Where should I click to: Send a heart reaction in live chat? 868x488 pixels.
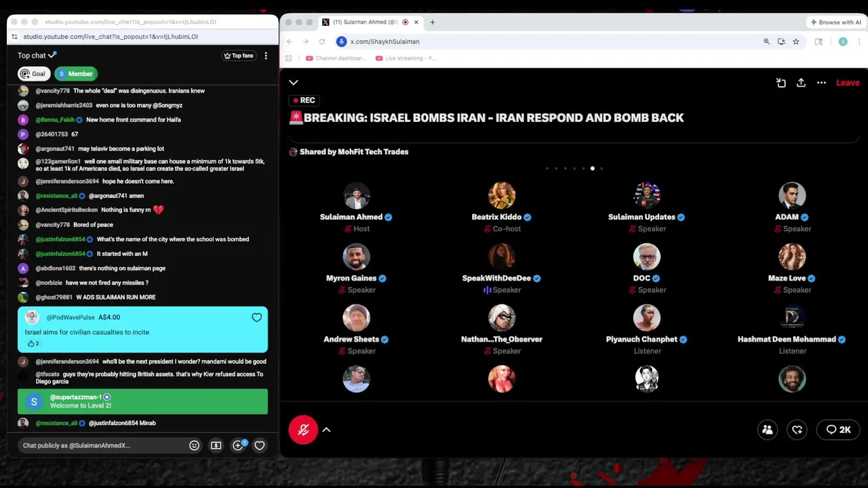click(x=259, y=445)
